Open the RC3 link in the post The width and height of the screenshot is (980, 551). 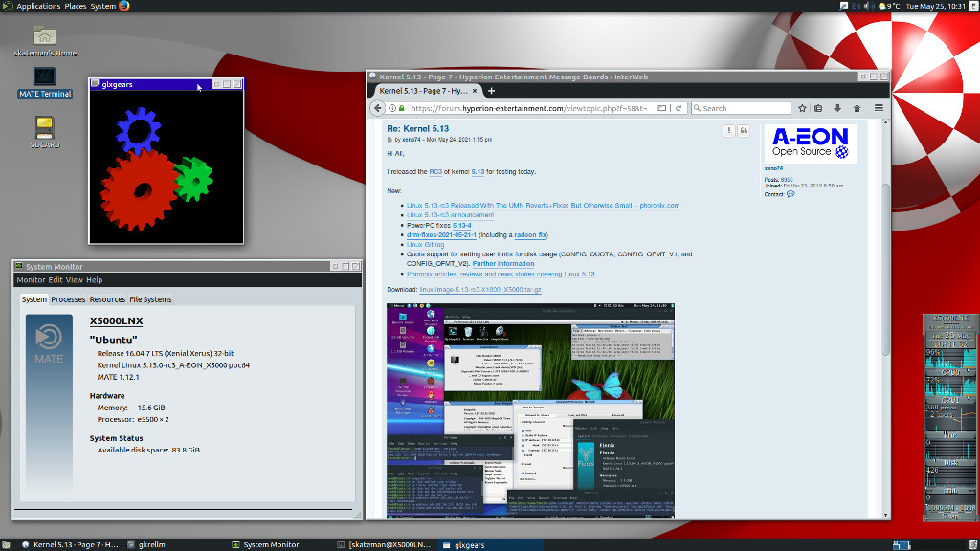[435, 172]
